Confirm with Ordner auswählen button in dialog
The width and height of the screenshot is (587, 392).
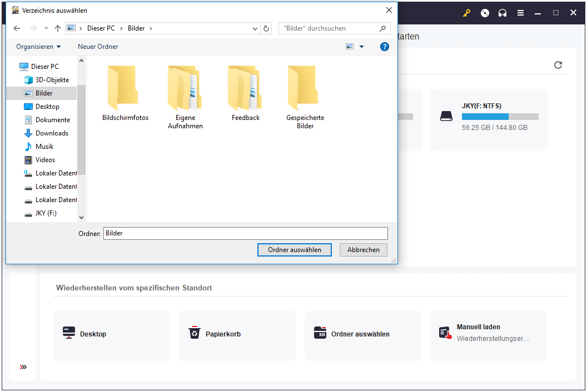[x=295, y=250]
